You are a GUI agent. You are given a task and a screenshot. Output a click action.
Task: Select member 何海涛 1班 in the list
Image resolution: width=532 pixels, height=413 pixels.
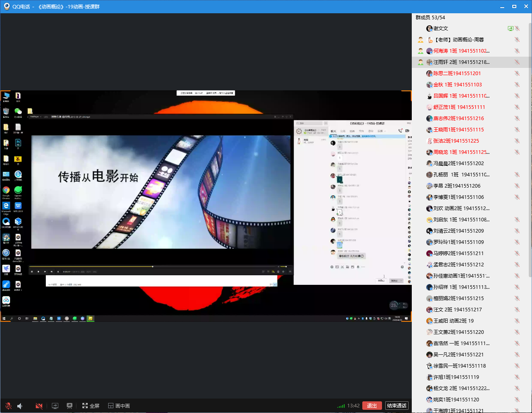[461, 51]
